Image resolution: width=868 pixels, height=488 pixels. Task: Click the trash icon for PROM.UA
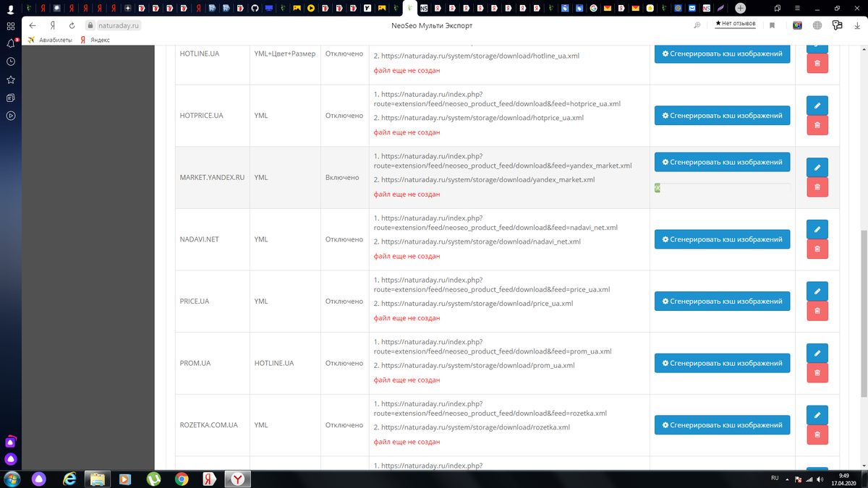[817, 373]
